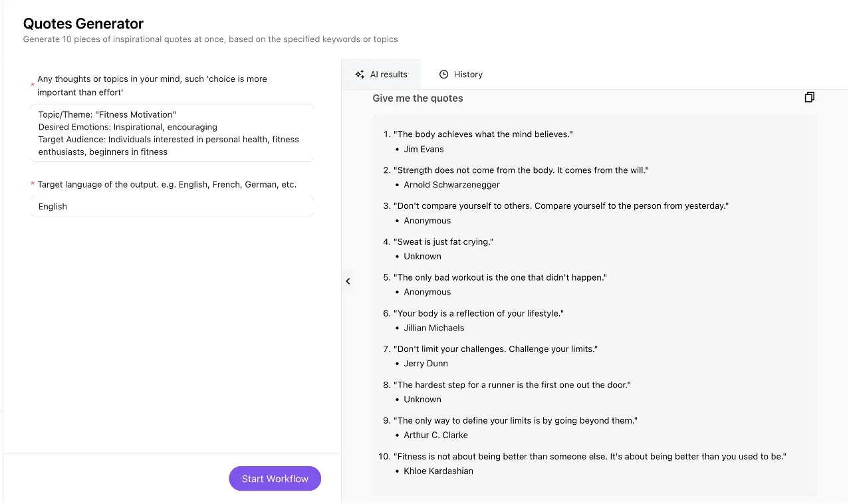Screen dimensions: 849x504
Task: Select the "Challenge your limits" quote
Action: tap(495, 349)
